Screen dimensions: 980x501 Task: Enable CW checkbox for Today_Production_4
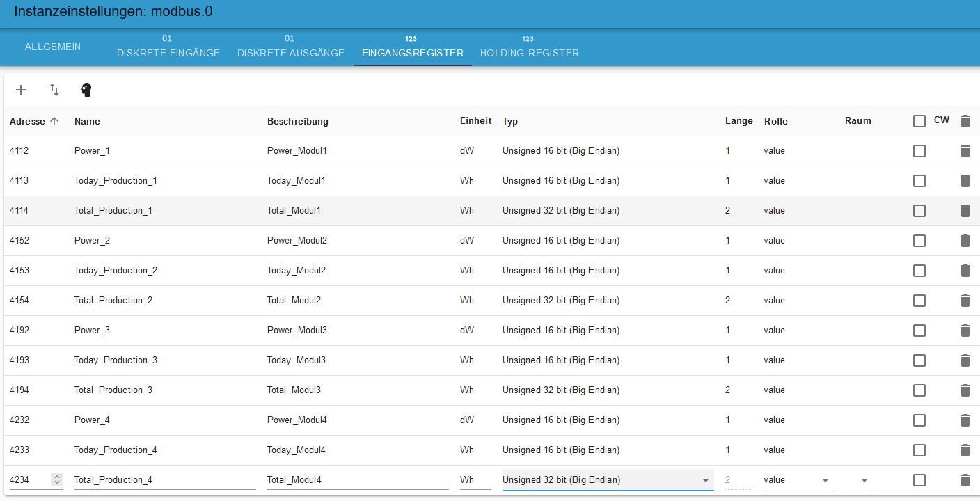tap(919, 450)
